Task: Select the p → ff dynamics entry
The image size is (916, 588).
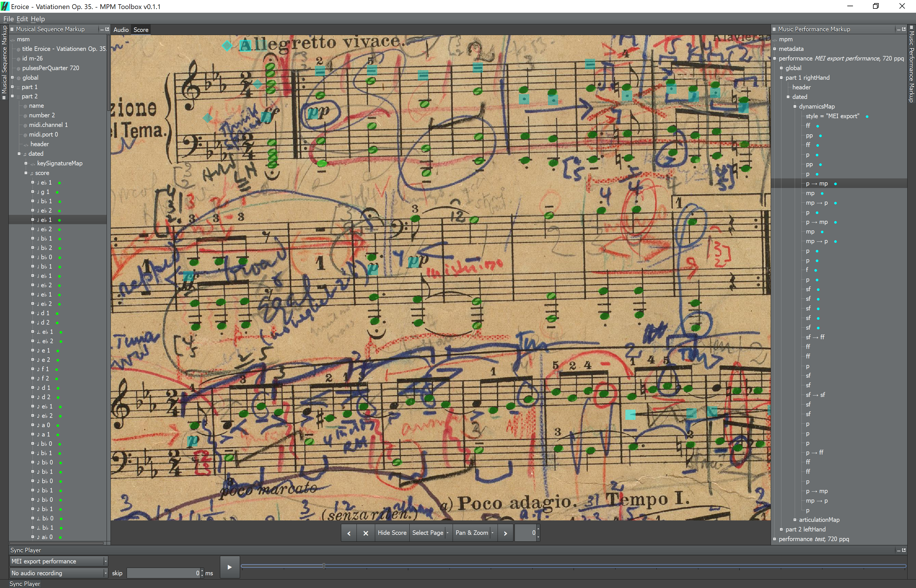Action: click(x=815, y=453)
